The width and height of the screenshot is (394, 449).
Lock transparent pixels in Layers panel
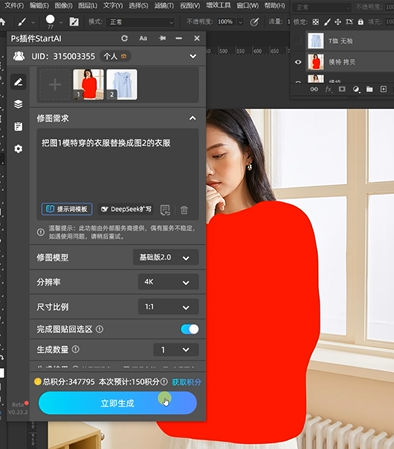pyautogui.click(x=315, y=22)
